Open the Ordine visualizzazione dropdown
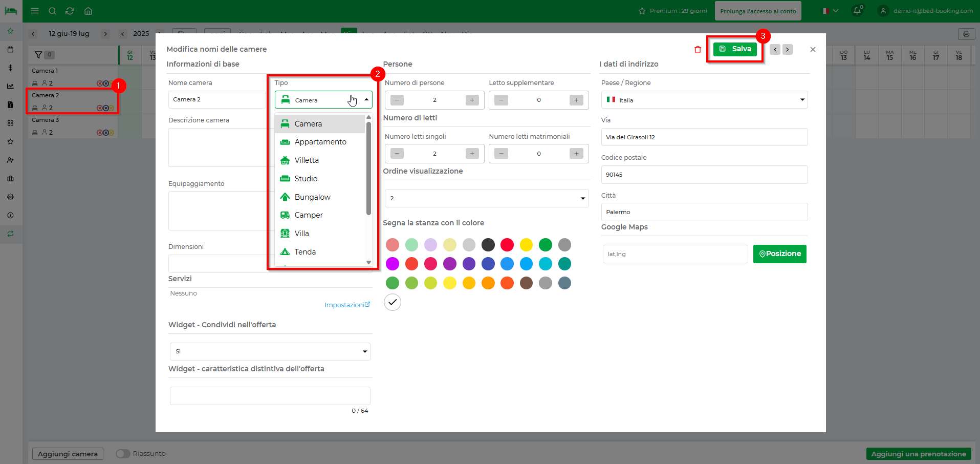 tap(487, 198)
